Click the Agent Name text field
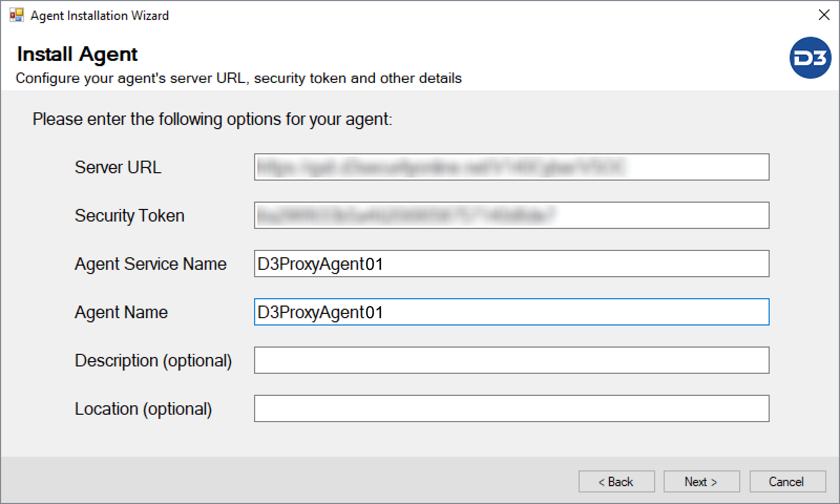This screenshot has height=504, width=840. tap(511, 312)
